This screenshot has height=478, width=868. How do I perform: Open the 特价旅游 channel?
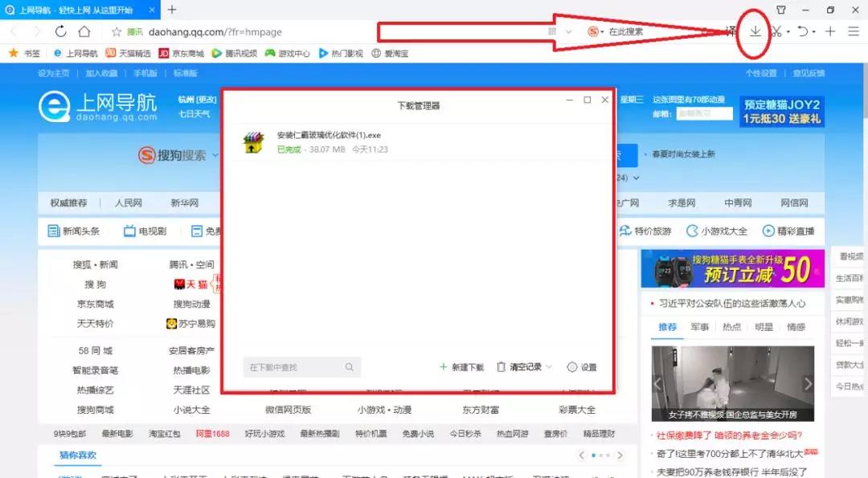pyautogui.click(x=645, y=231)
